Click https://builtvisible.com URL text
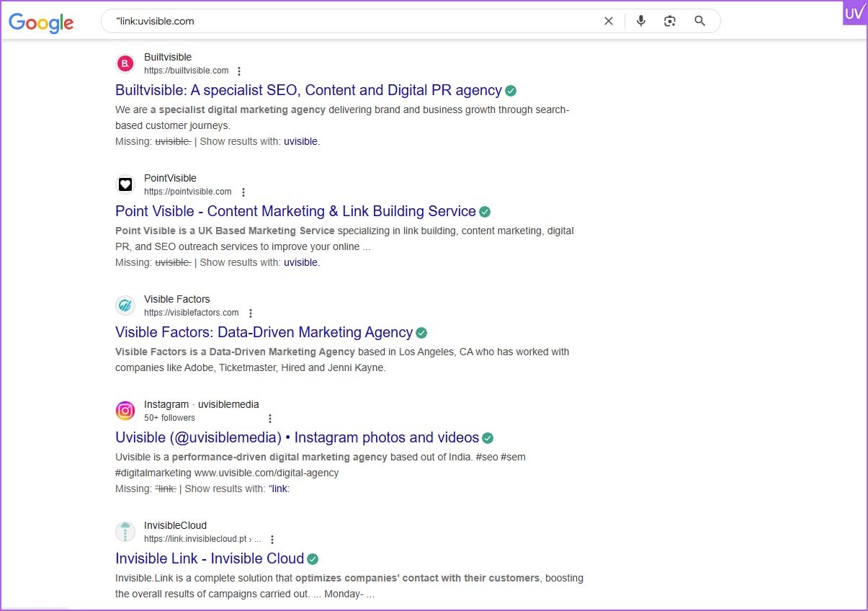868x611 pixels. pos(187,71)
